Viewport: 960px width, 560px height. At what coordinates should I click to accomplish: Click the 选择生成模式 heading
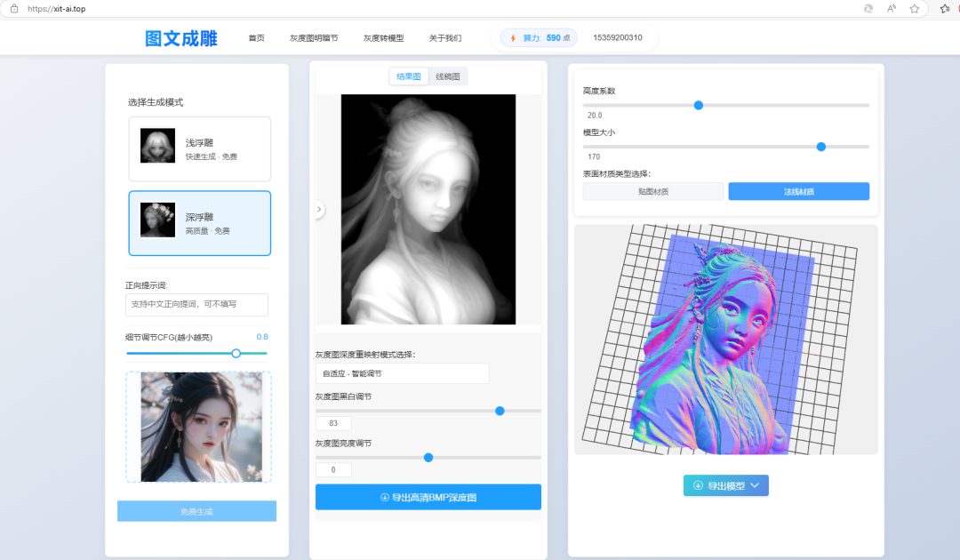[x=156, y=102]
